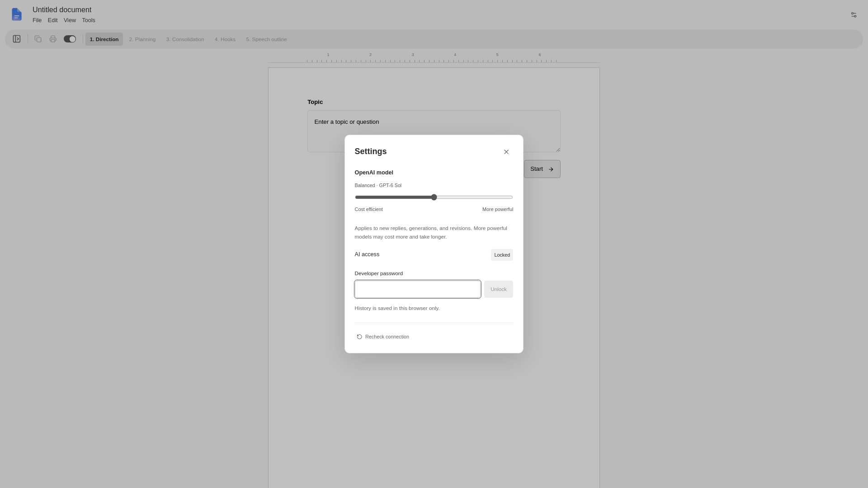Click the Recheck connection refresh icon
This screenshot has height=488, width=868.
pos(359,337)
